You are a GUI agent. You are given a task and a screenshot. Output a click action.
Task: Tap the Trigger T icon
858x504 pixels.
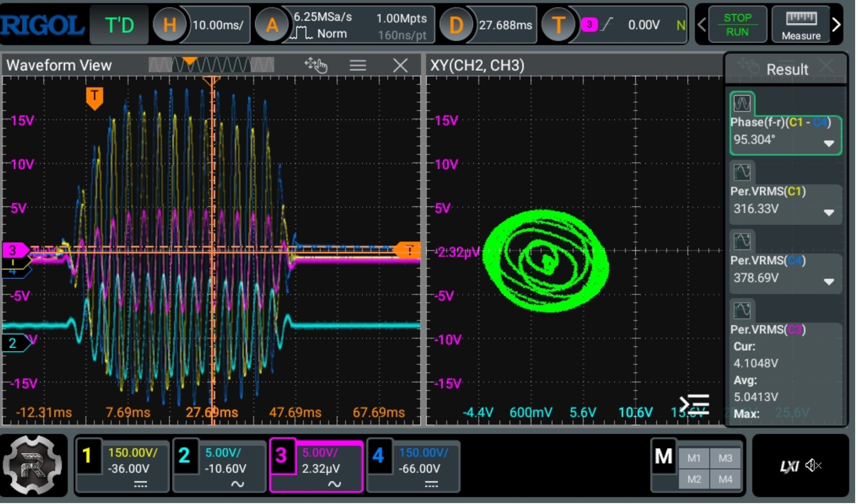coord(558,25)
